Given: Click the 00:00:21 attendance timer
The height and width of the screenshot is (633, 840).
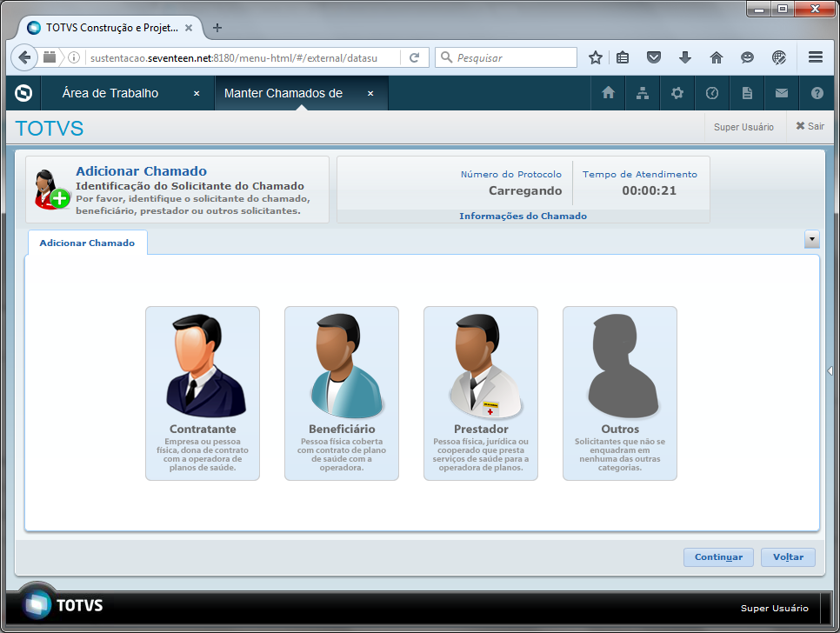Looking at the screenshot, I should [x=649, y=190].
